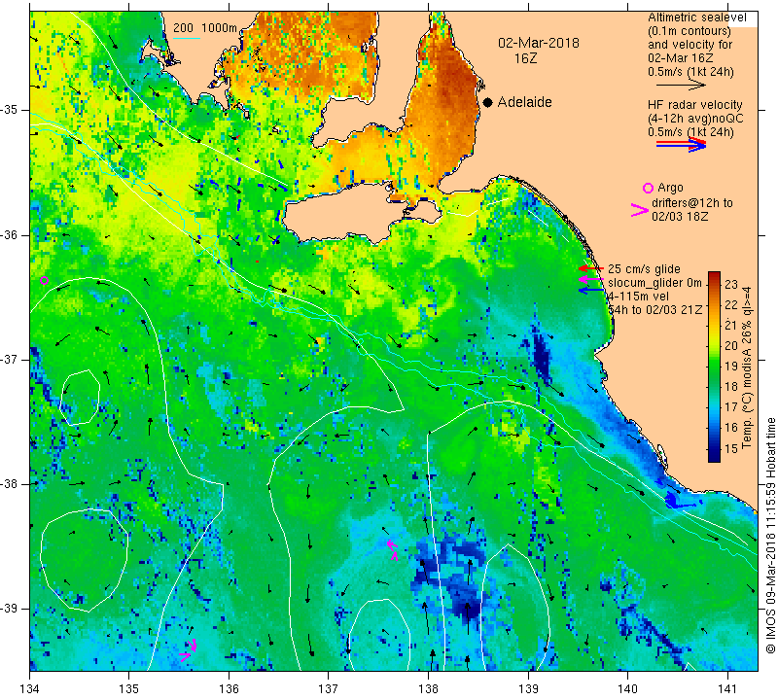Click the longitude label 138
The width and height of the screenshot is (778, 700).
click(x=428, y=688)
